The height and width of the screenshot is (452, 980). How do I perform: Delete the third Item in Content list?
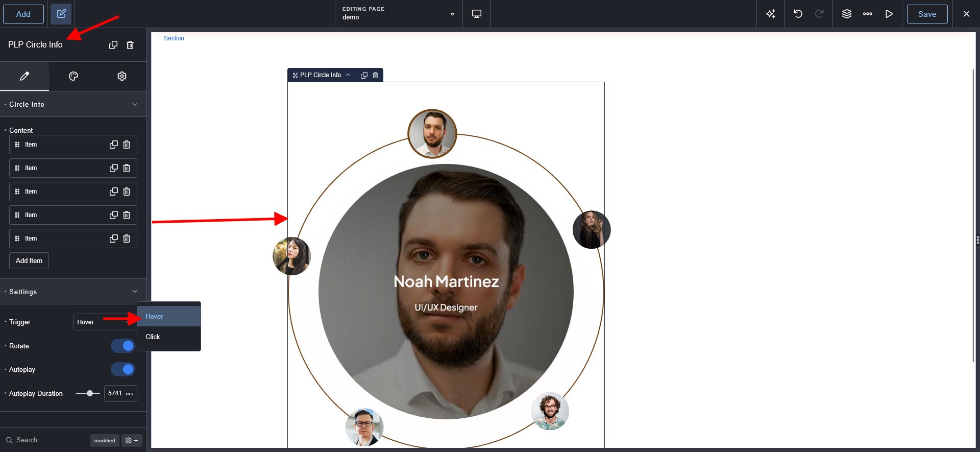pos(127,192)
